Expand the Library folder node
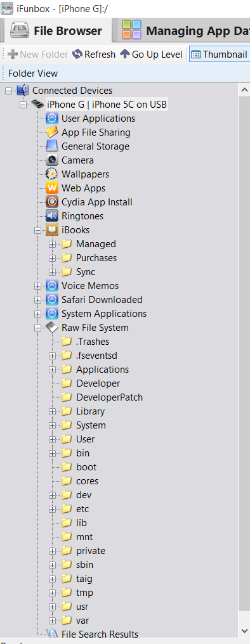Screen dimensions: 250x644 click(x=52, y=412)
